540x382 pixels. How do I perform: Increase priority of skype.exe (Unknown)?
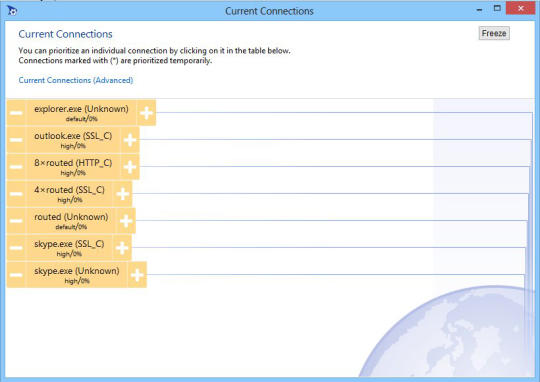(137, 275)
